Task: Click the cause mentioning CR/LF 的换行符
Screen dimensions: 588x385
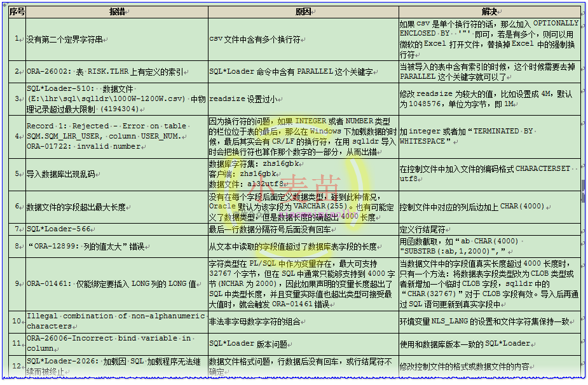Action: [x=303, y=137]
